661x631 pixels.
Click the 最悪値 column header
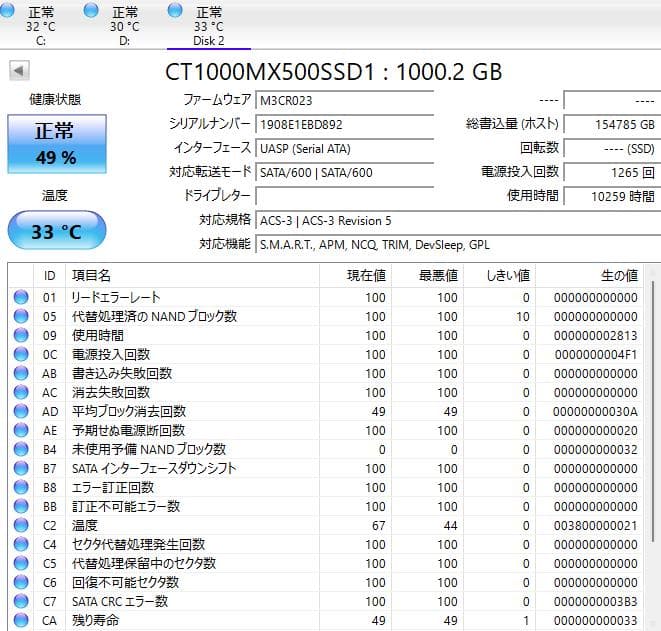click(427, 276)
